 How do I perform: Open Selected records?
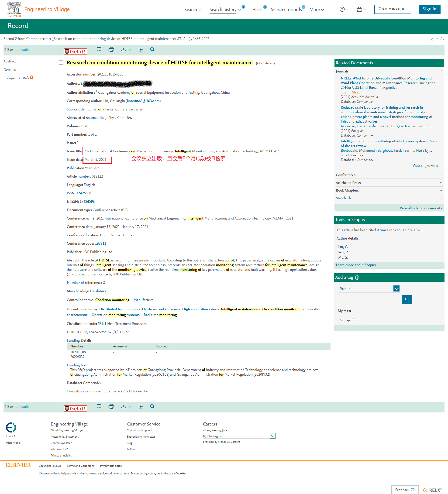286,10
